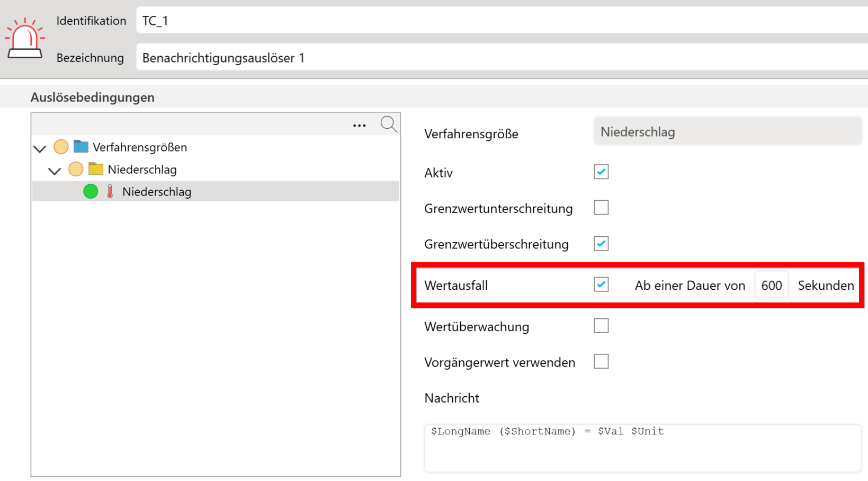Click the Auslösebedingungen section header

click(93, 97)
